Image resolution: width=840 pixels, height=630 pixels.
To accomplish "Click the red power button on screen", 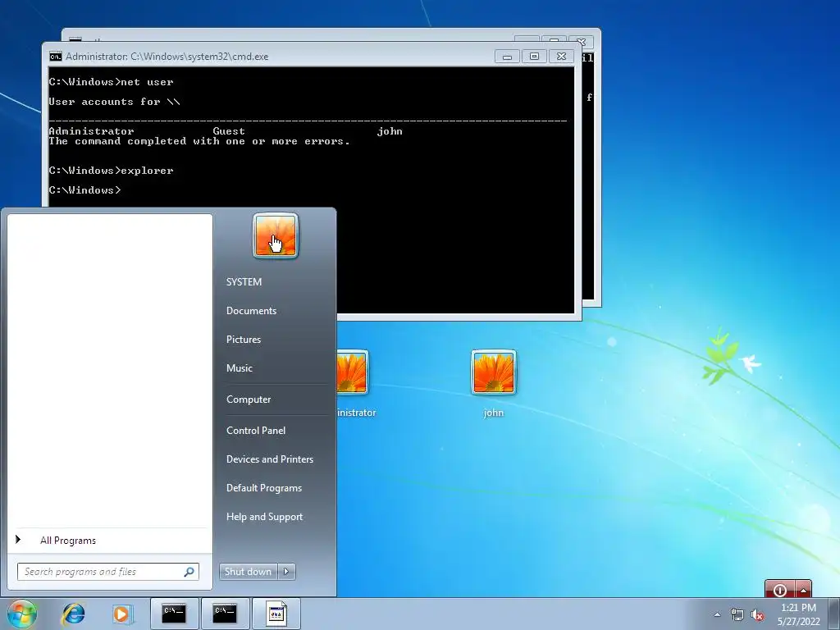I will [x=779, y=589].
